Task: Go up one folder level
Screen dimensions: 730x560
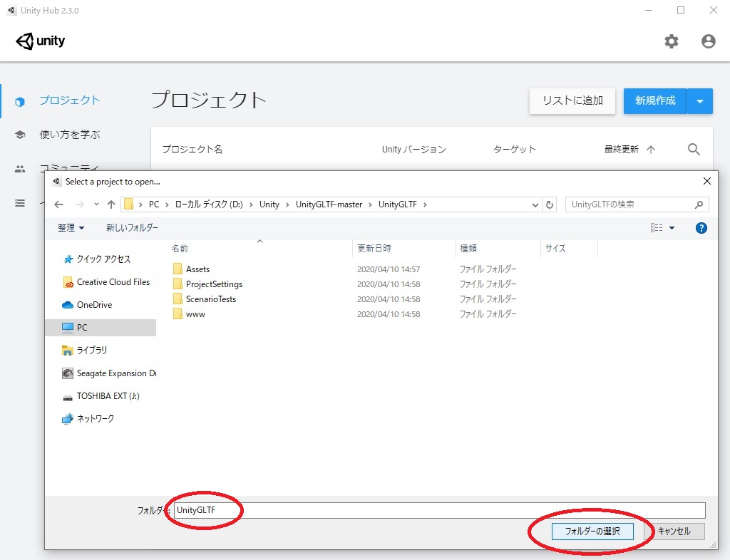Action: point(110,204)
